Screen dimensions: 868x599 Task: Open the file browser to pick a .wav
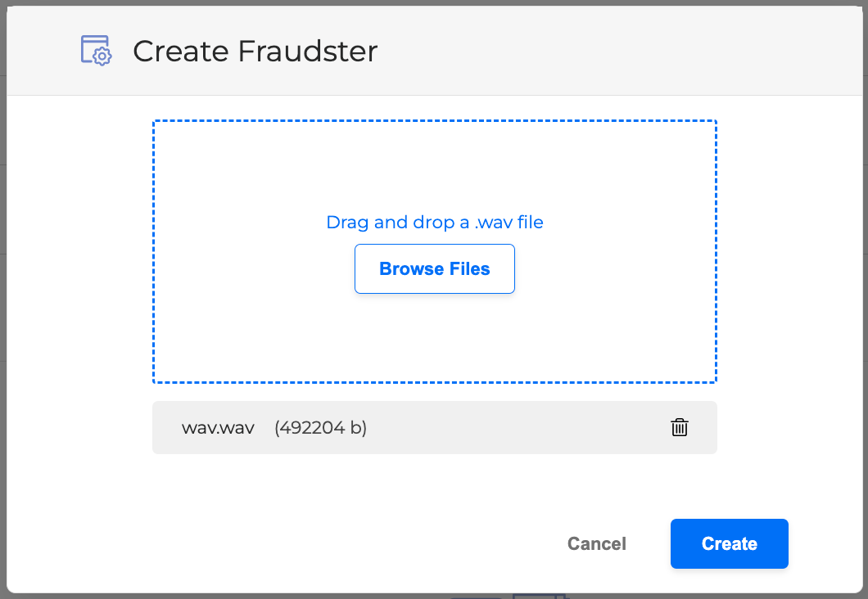pos(434,268)
